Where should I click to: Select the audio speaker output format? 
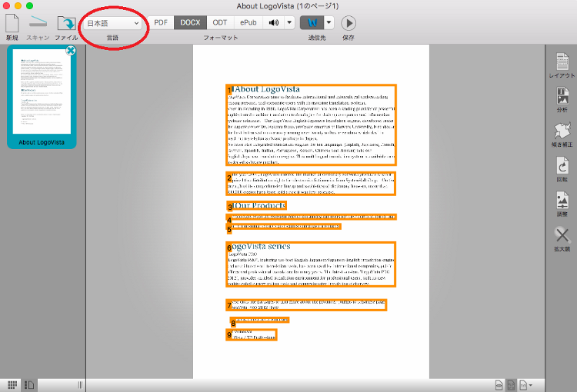click(x=273, y=22)
